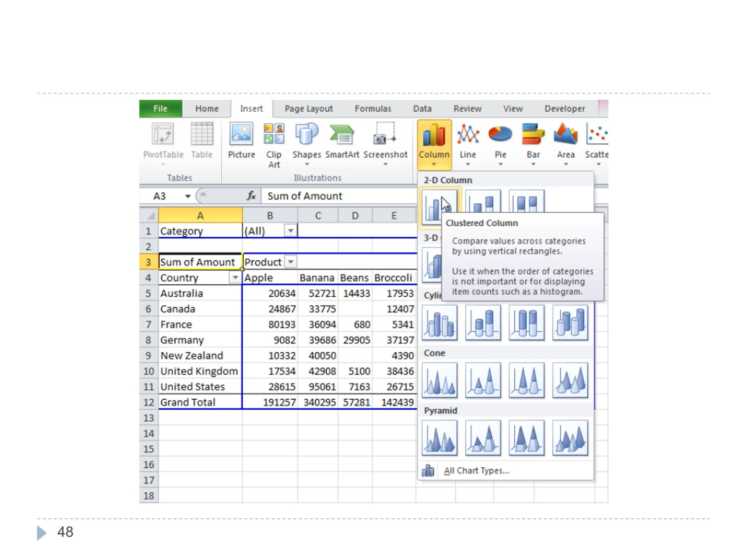Screen dimensions: 747x560
Task: Click the fx insert function button
Action: coord(251,196)
